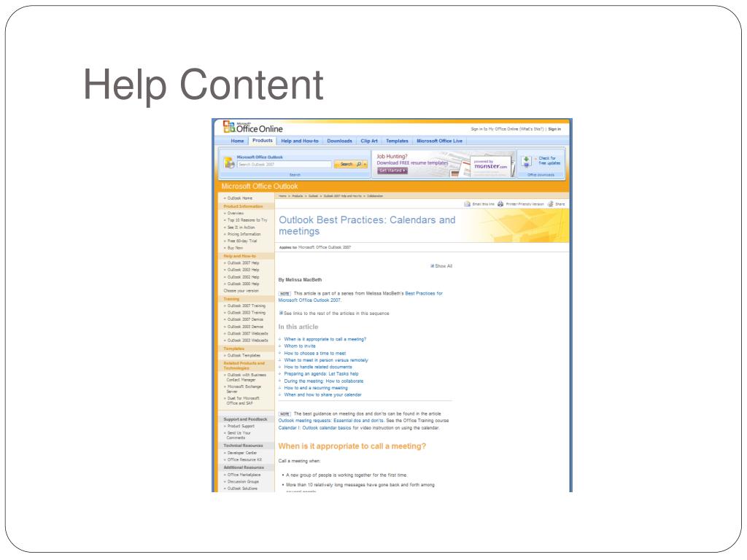The height and width of the screenshot is (560, 747).
Task: Jump to How to handle related documents
Action: pyautogui.click(x=318, y=367)
